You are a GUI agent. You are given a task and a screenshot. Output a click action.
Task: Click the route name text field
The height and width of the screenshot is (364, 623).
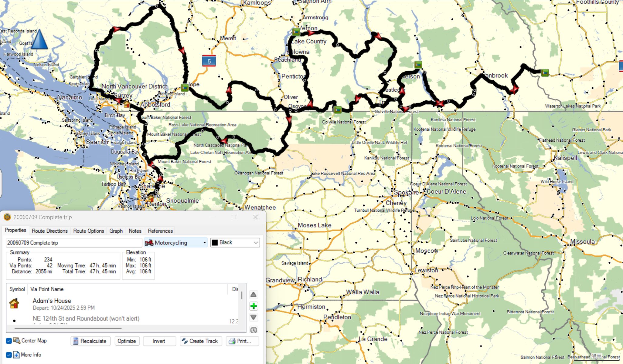[74, 243]
